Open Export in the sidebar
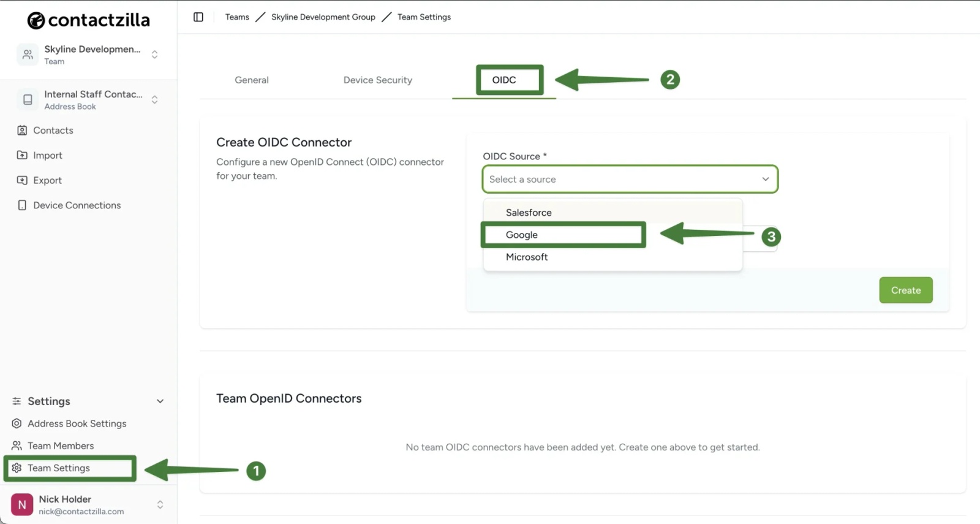The image size is (980, 524). pos(48,180)
